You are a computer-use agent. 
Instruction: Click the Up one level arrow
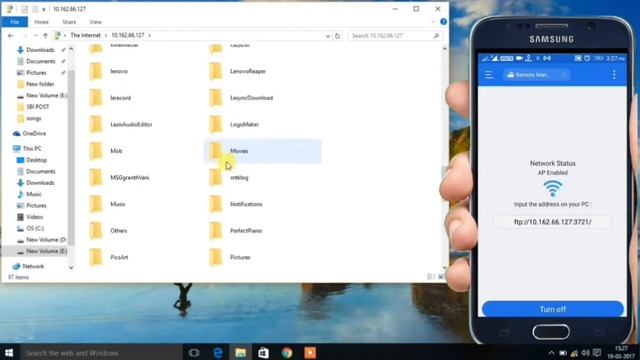pos(45,36)
